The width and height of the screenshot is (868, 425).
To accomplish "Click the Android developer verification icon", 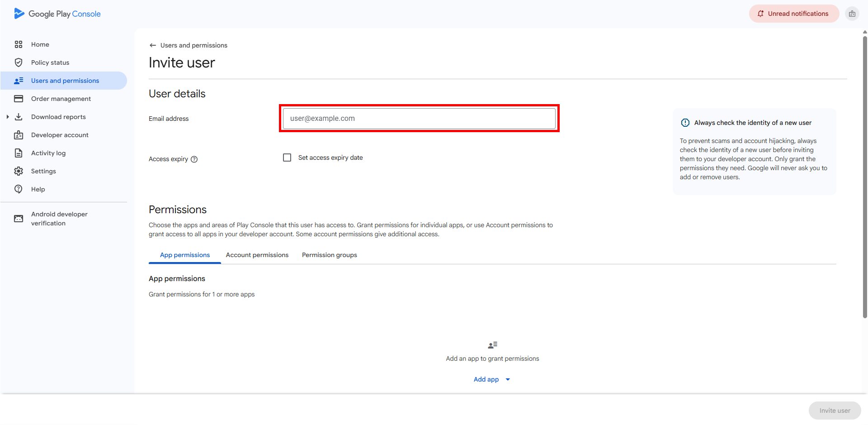I will [19, 219].
